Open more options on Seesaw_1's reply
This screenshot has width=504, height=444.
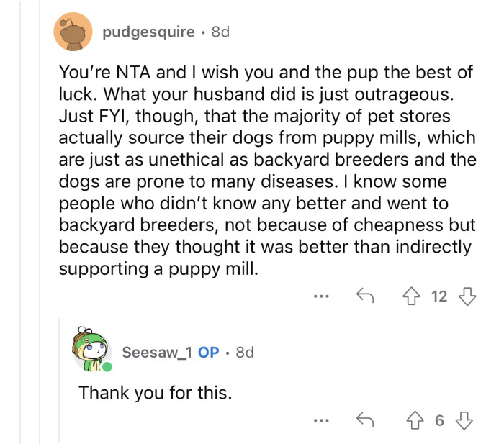click(322, 421)
